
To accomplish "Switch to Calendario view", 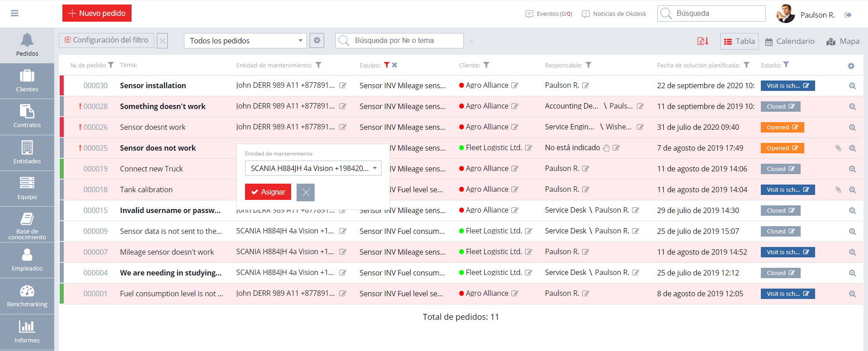I will 789,42.
